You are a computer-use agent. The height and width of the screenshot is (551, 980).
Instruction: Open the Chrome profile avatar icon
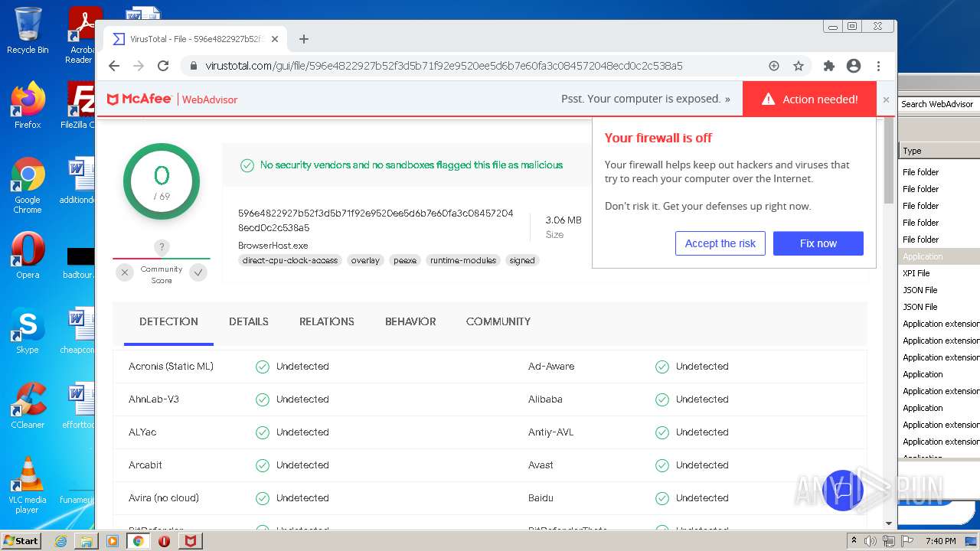coord(854,66)
